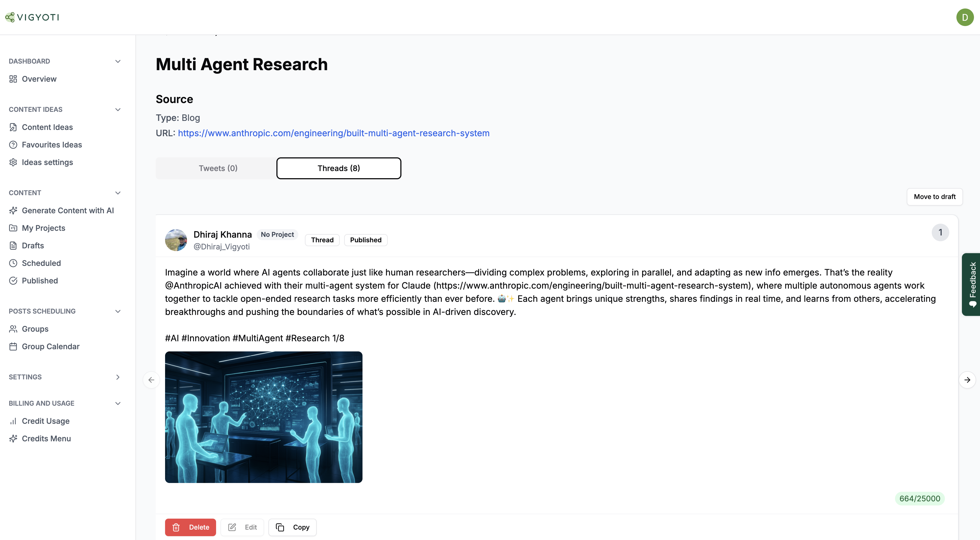The image size is (980, 540).
Task: Go to previous thread with left arrow
Action: pyautogui.click(x=151, y=380)
